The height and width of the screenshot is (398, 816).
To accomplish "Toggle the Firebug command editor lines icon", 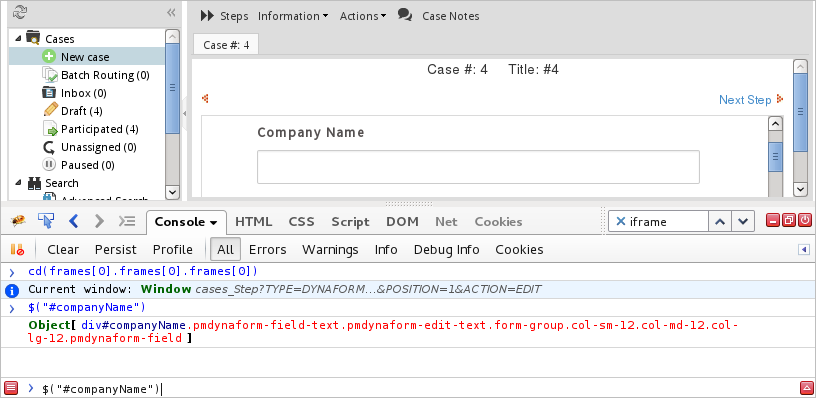I will [127, 221].
